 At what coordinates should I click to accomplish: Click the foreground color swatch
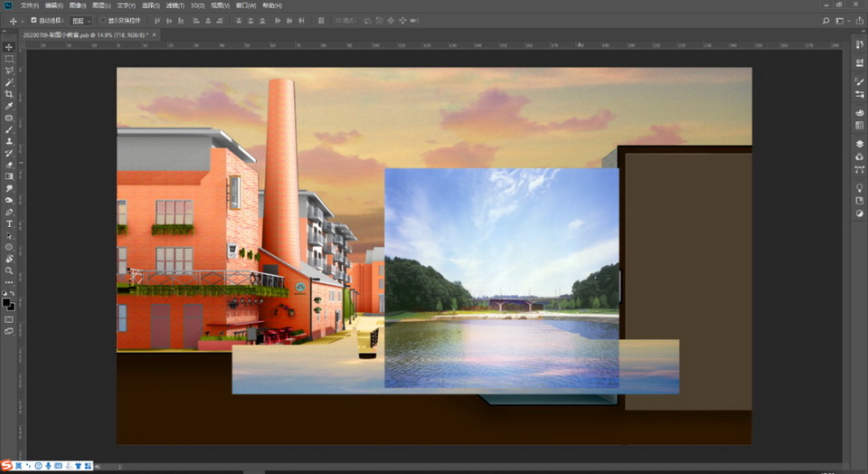click(7, 302)
